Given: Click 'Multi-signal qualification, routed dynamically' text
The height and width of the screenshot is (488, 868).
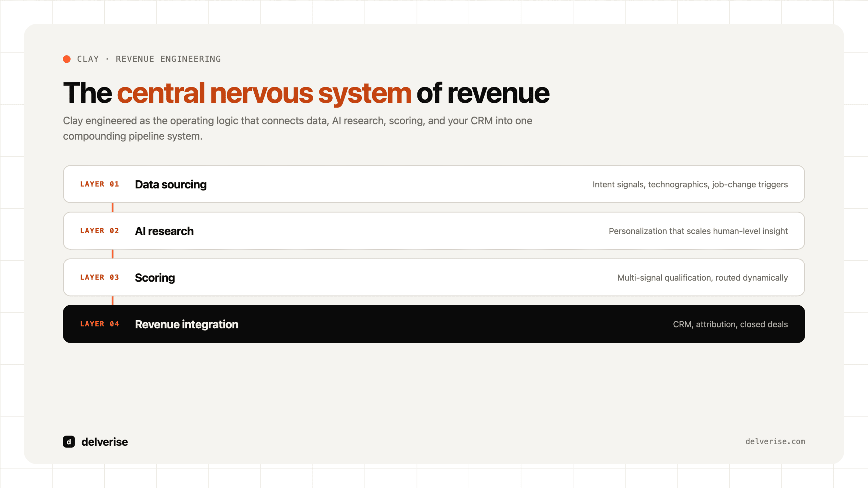Looking at the screenshot, I should (x=703, y=278).
